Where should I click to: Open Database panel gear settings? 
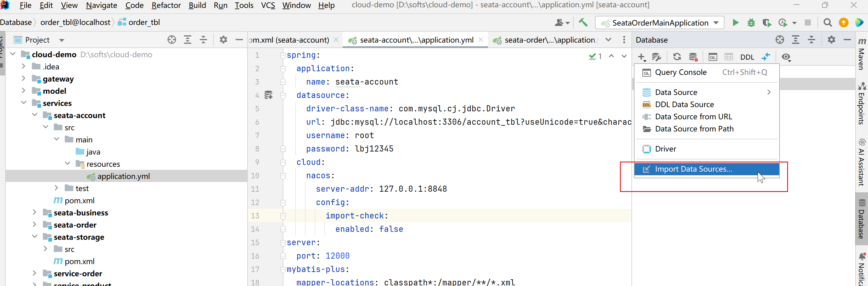[832, 40]
